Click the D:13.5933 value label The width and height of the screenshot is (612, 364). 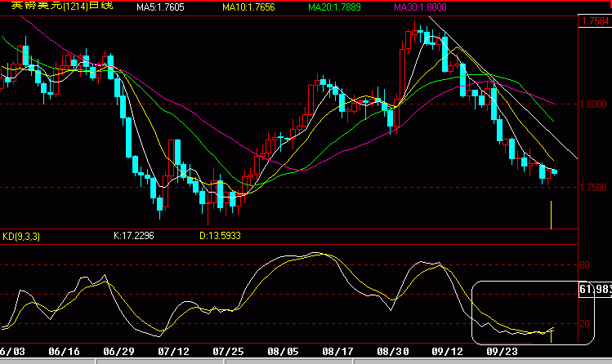220,236
